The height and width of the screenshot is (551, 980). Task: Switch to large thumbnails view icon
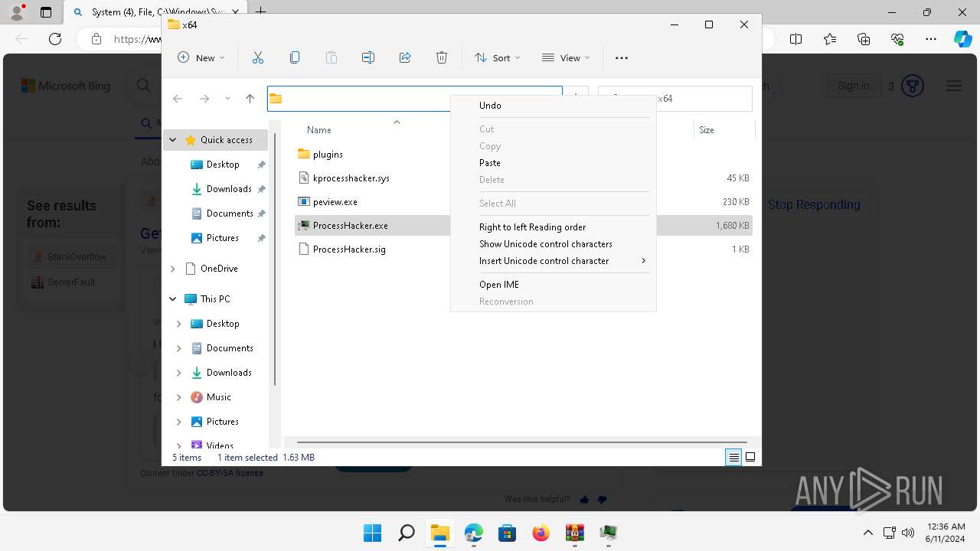pos(750,458)
